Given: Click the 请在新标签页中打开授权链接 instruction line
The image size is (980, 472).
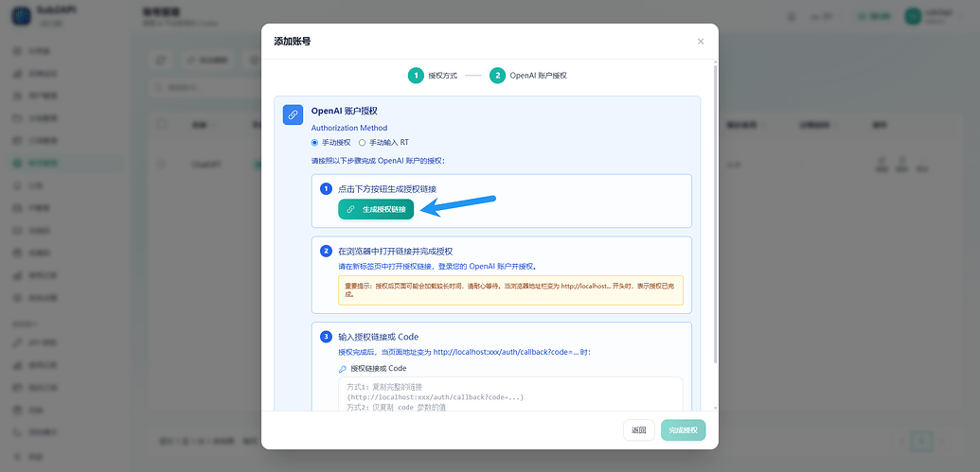Looking at the screenshot, I should 437,266.
